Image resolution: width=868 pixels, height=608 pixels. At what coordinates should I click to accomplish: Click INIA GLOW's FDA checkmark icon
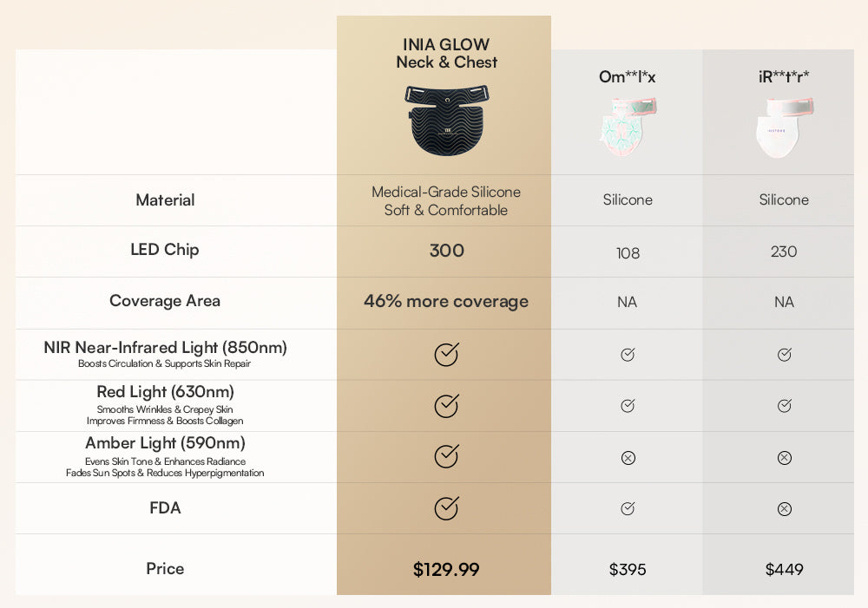click(446, 508)
